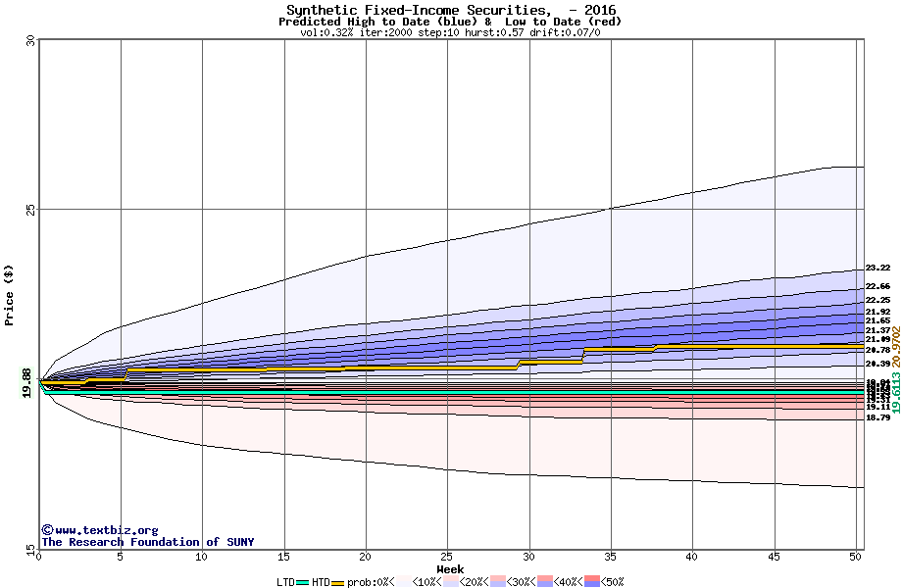
Task: Click the 22.66 price label on right
Action: tap(877, 286)
